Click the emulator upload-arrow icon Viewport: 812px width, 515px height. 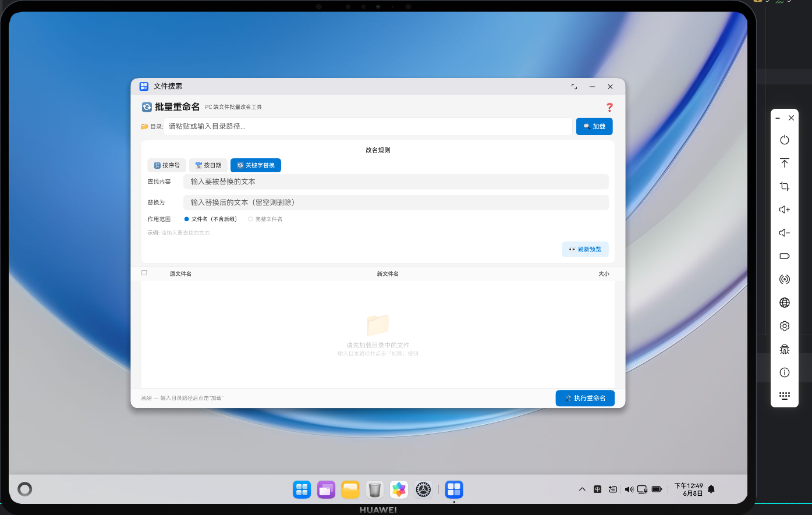[785, 163]
